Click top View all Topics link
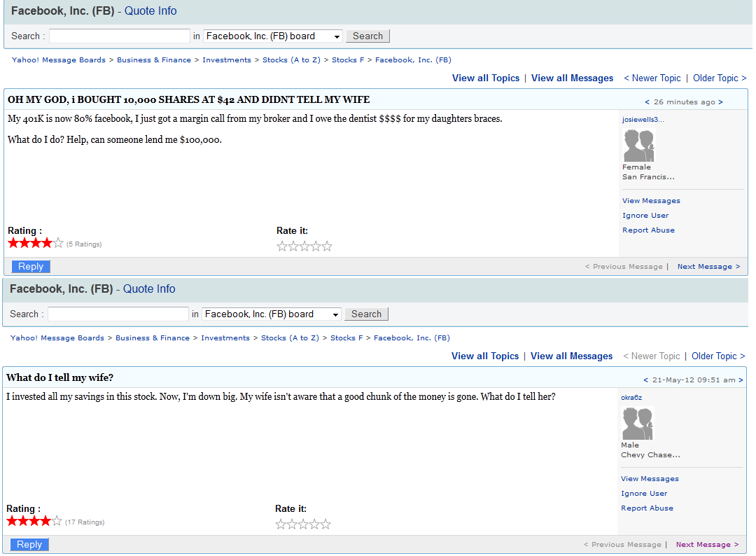 coord(486,78)
